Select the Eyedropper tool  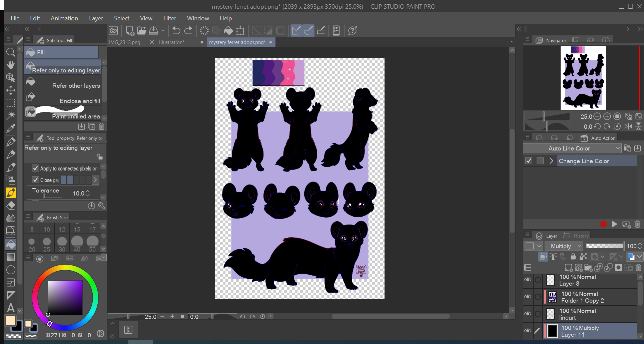11,128
